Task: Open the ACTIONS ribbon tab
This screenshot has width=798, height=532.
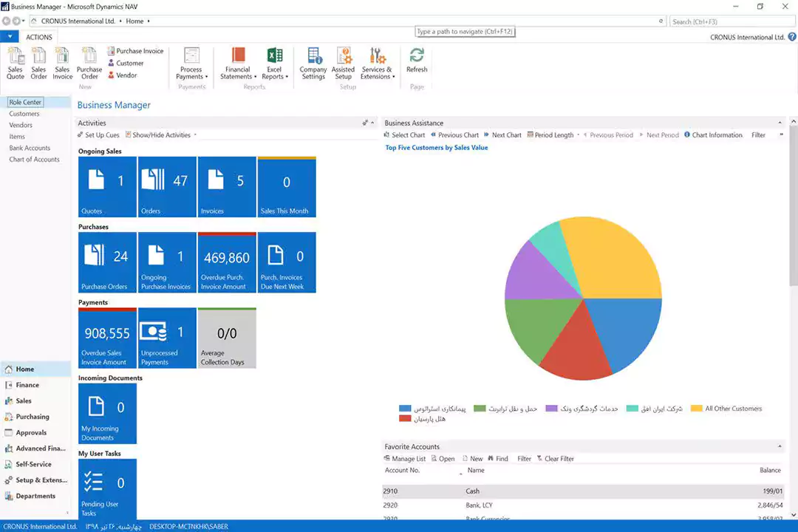Action: tap(39, 37)
